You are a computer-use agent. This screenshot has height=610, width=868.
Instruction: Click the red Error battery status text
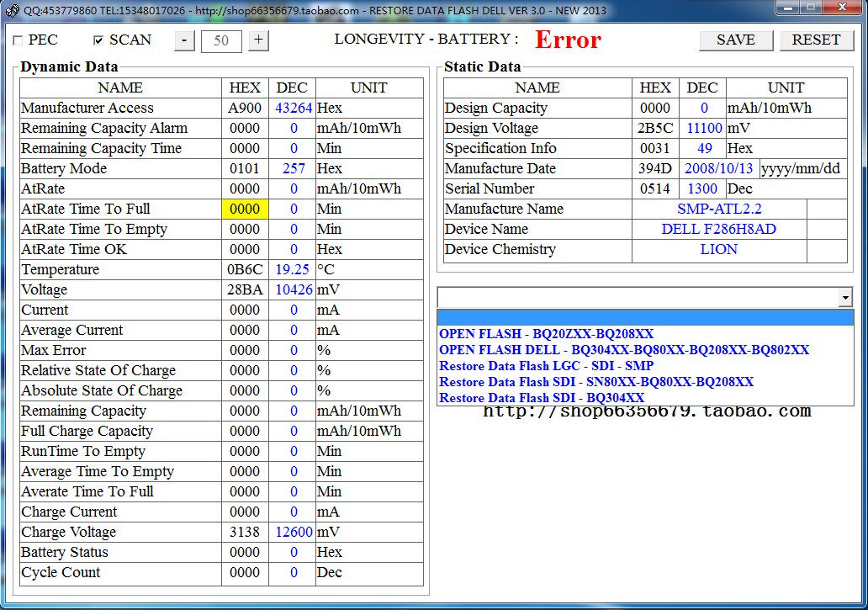567,39
